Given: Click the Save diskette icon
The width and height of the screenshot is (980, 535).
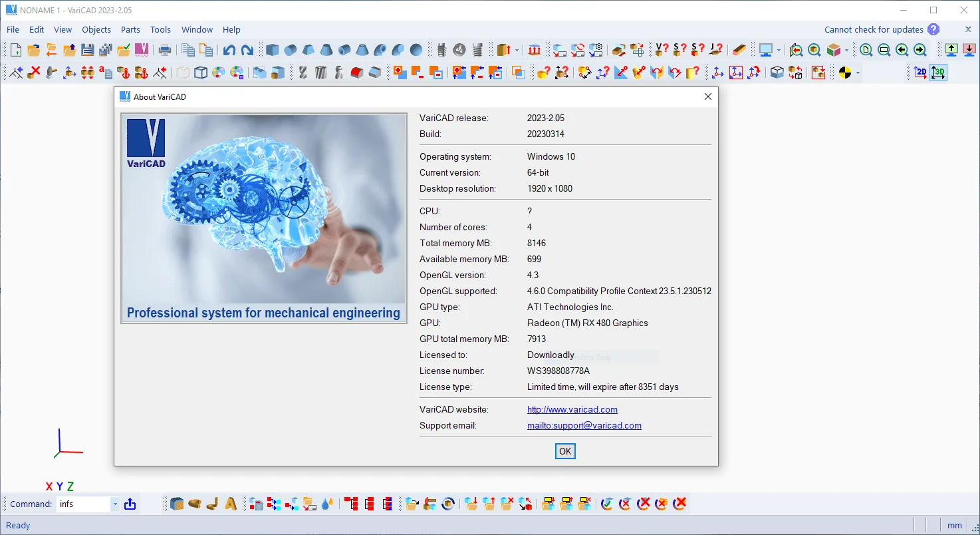Looking at the screenshot, I should [x=88, y=50].
